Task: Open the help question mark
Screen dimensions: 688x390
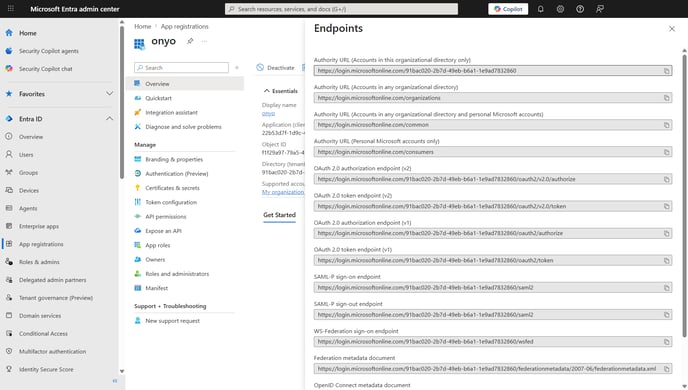Action: click(x=580, y=9)
